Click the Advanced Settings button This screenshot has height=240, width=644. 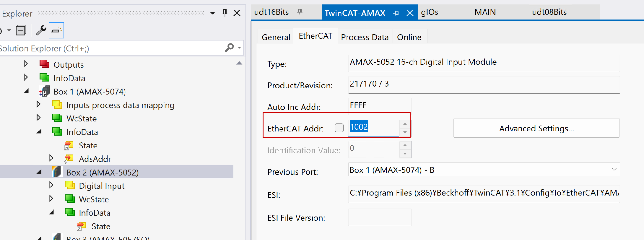tap(536, 128)
